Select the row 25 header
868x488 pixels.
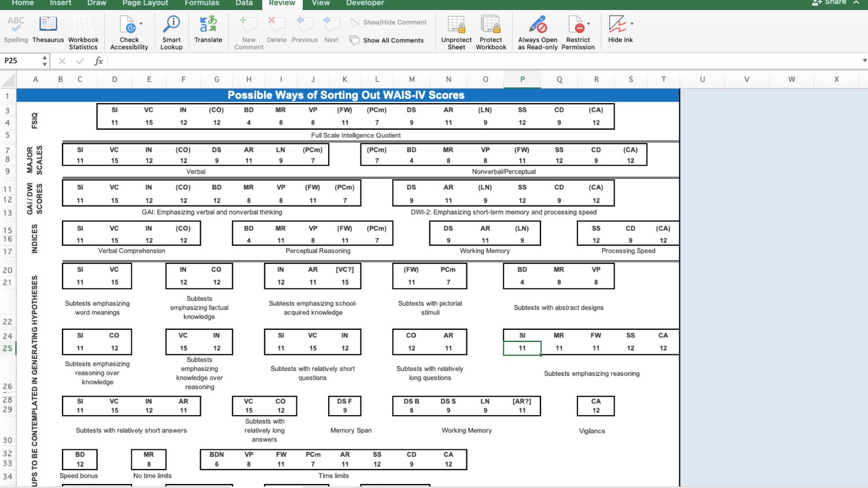click(8, 348)
